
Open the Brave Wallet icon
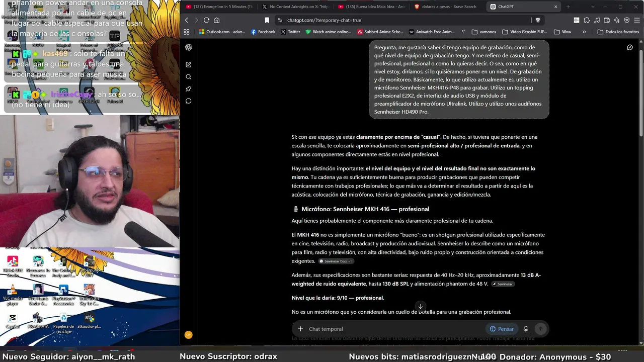click(x=607, y=20)
